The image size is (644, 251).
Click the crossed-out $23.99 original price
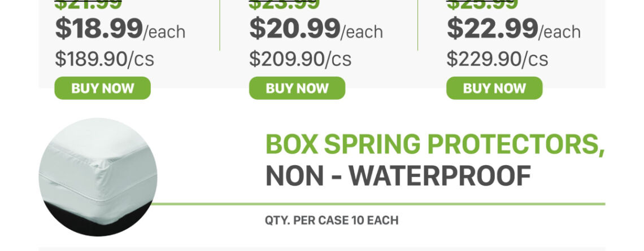point(284,5)
